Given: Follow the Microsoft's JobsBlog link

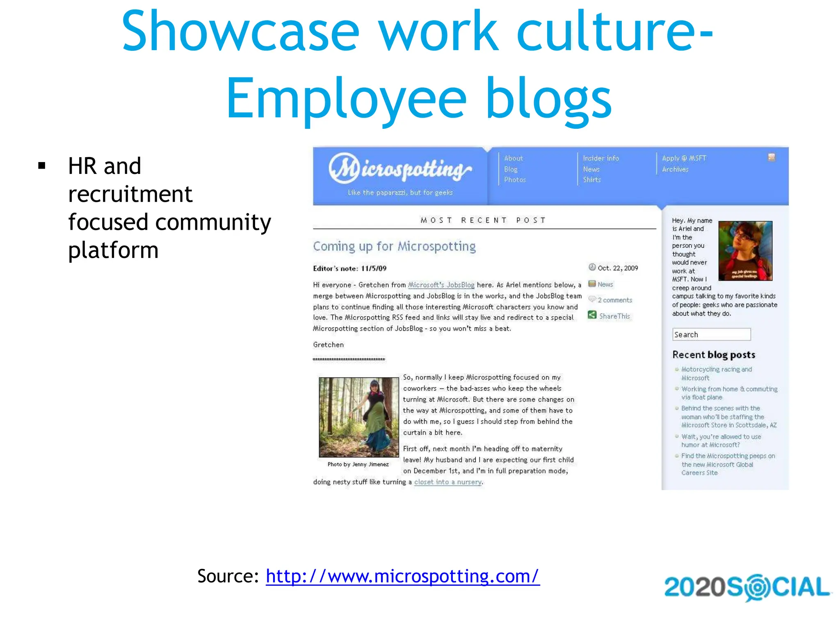Looking at the screenshot, I should tap(441, 285).
